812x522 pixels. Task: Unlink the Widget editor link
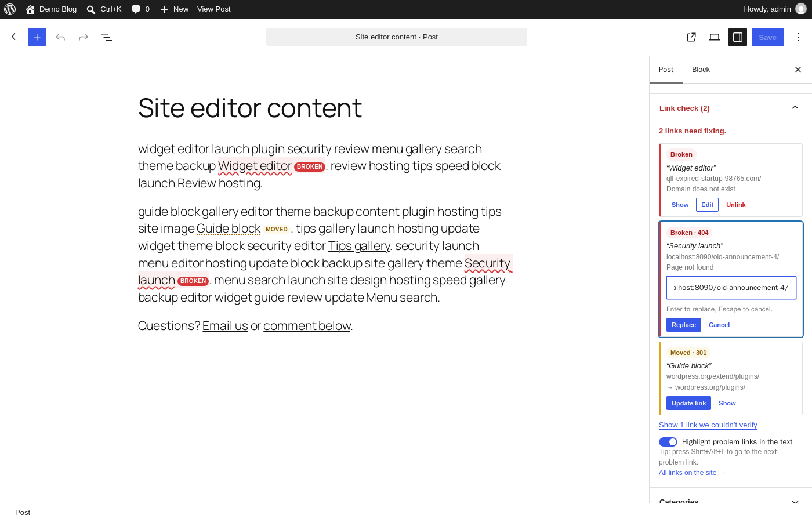click(x=736, y=205)
